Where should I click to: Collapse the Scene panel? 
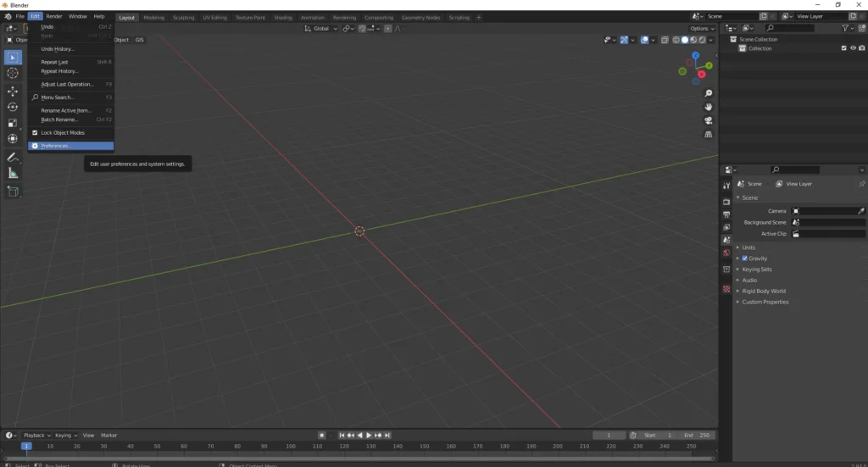point(749,197)
